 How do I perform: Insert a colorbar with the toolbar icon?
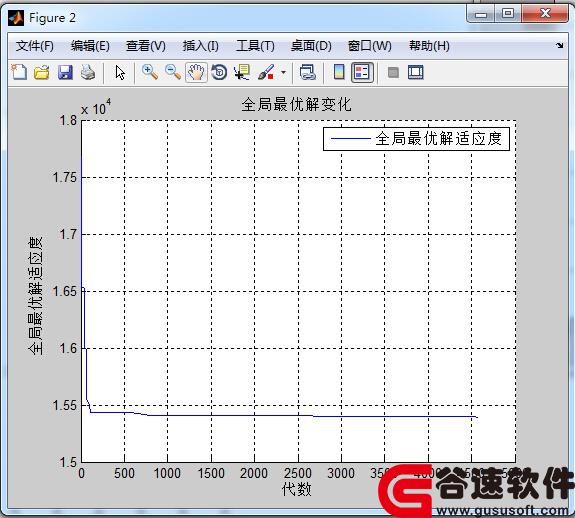point(339,72)
